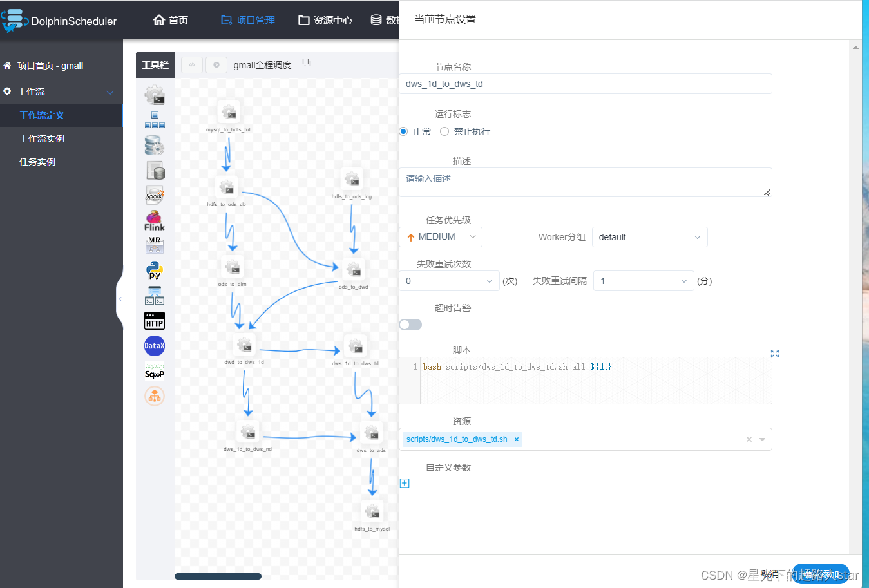869x588 pixels.
Task: Select the Sub-process task tool
Action: (x=155, y=120)
